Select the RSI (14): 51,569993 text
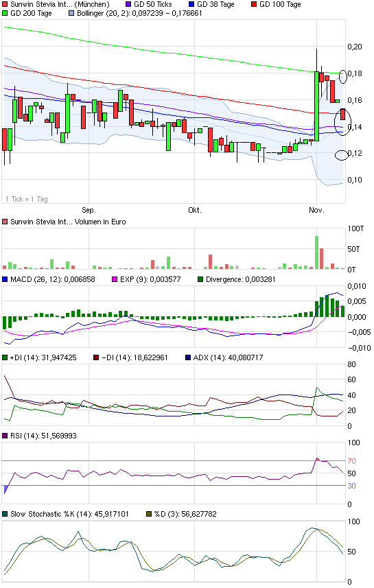The height and width of the screenshot is (588, 374). click(43, 436)
